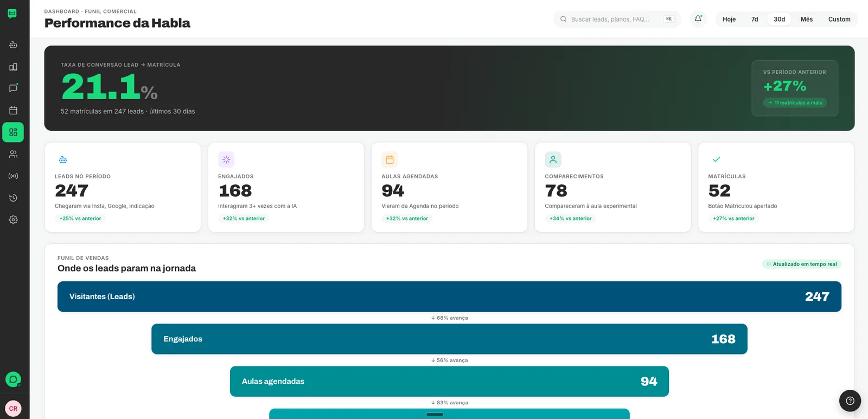
Task: Click Botão Matriculou apertado text
Action: [743, 206]
